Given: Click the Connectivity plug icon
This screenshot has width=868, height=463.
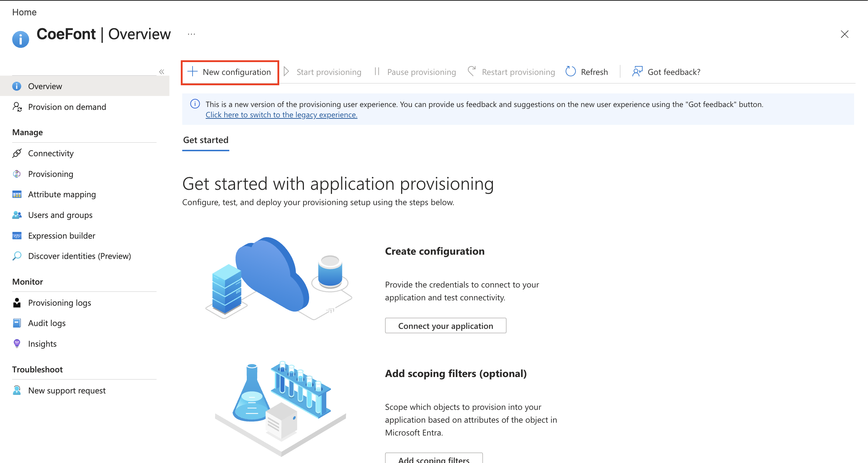Looking at the screenshot, I should (x=17, y=153).
